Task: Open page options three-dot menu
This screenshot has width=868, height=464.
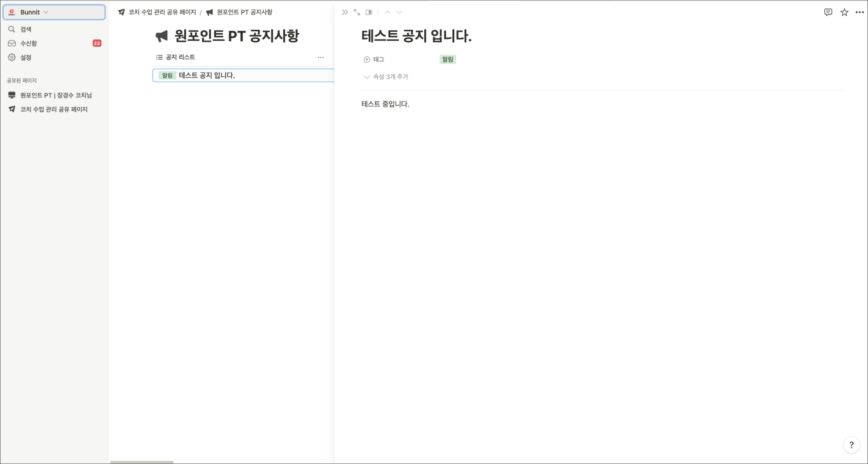Action: [860, 12]
